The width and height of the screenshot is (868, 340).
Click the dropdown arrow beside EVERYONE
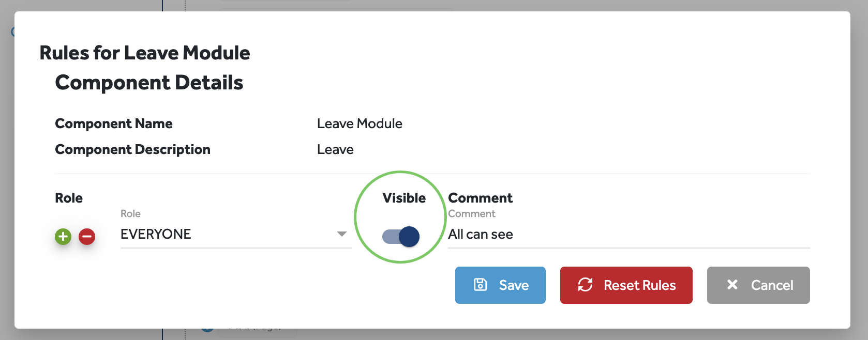point(342,234)
